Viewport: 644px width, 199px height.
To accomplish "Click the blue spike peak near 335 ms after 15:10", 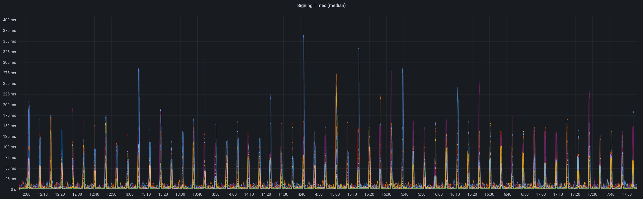I will coord(359,49).
